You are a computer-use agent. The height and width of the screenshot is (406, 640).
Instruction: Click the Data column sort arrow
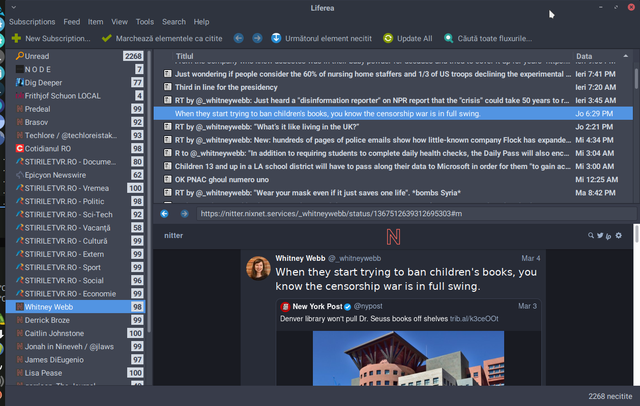(626, 56)
